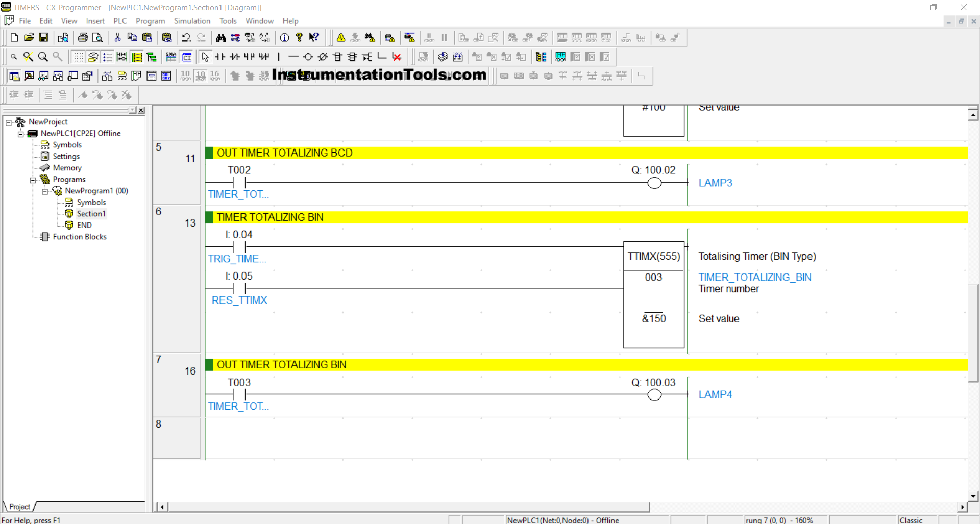Insert a new horizontal line
The height and width of the screenshot is (524, 980).
pyautogui.click(x=293, y=57)
